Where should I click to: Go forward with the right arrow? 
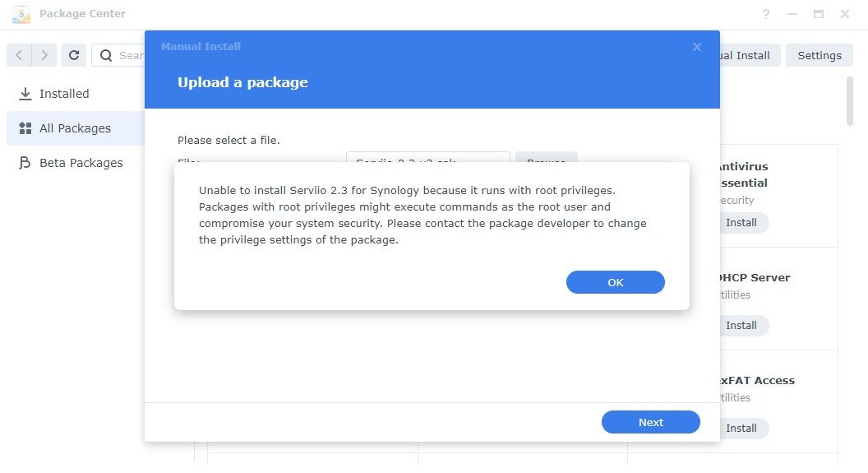[x=44, y=55]
